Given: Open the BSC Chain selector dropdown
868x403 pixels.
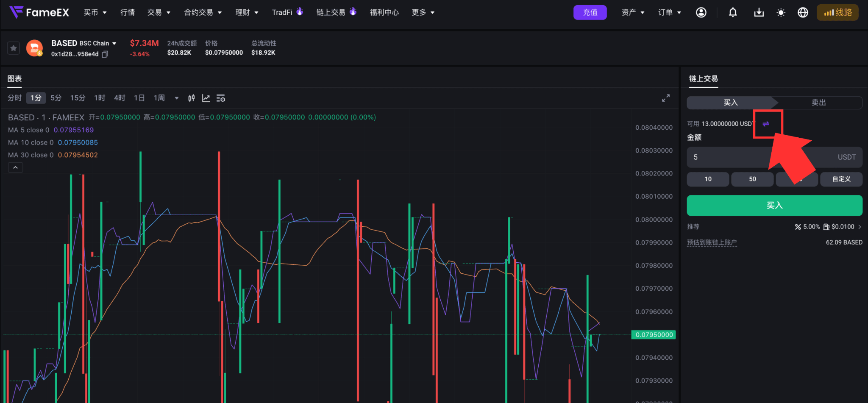Looking at the screenshot, I should coord(98,43).
